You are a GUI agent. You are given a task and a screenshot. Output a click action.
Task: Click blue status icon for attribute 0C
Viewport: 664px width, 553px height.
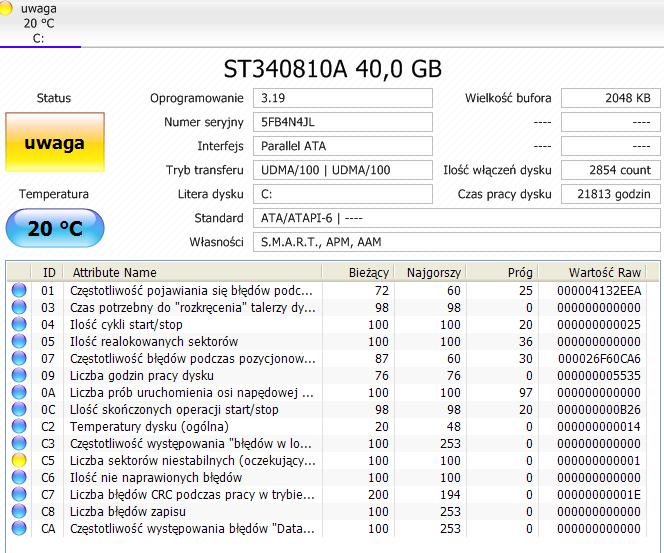(19, 409)
